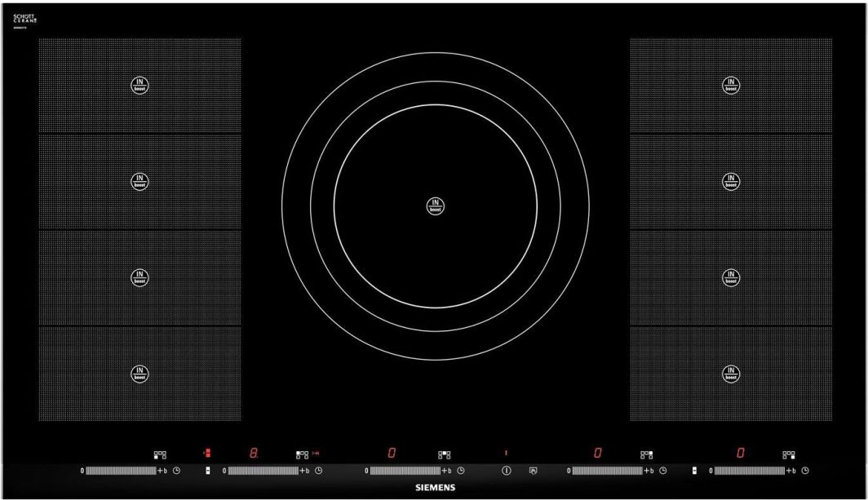This screenshot has height=500, width=868.
Task: Tap the far-right power level slider
Action: [750, 471]
